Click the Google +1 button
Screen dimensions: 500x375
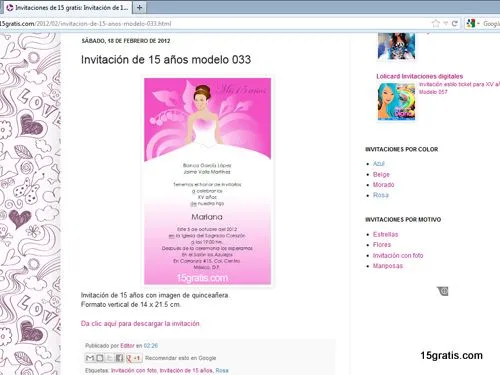tap(133, 358)
